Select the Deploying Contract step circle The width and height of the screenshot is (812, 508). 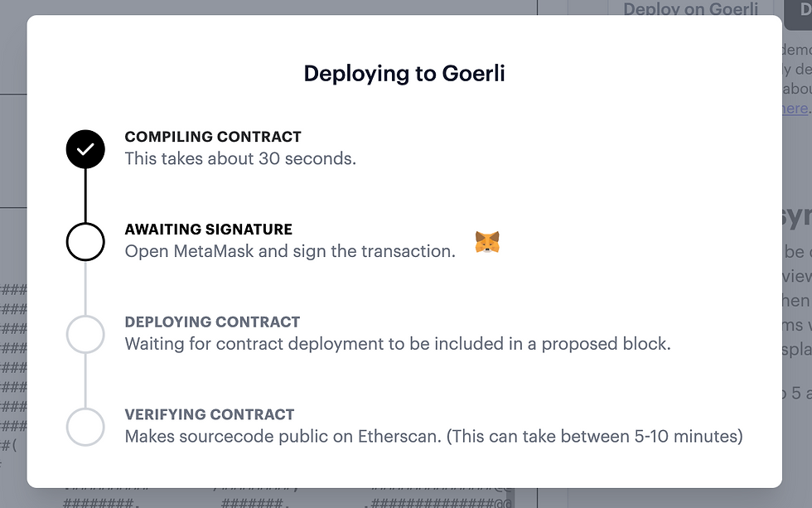click(85, 335)
